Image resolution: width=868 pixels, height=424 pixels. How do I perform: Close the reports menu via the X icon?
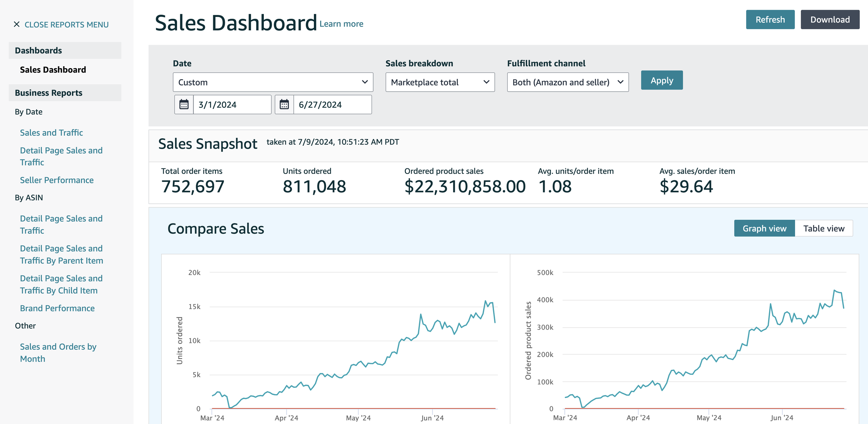point(16,24)
